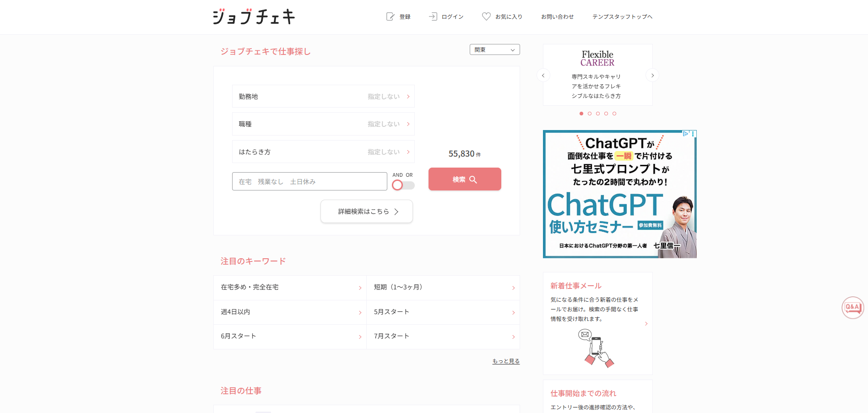Click the carousel next arrow
The width and height of the screenshot is (868, 413).
(652, 76)
